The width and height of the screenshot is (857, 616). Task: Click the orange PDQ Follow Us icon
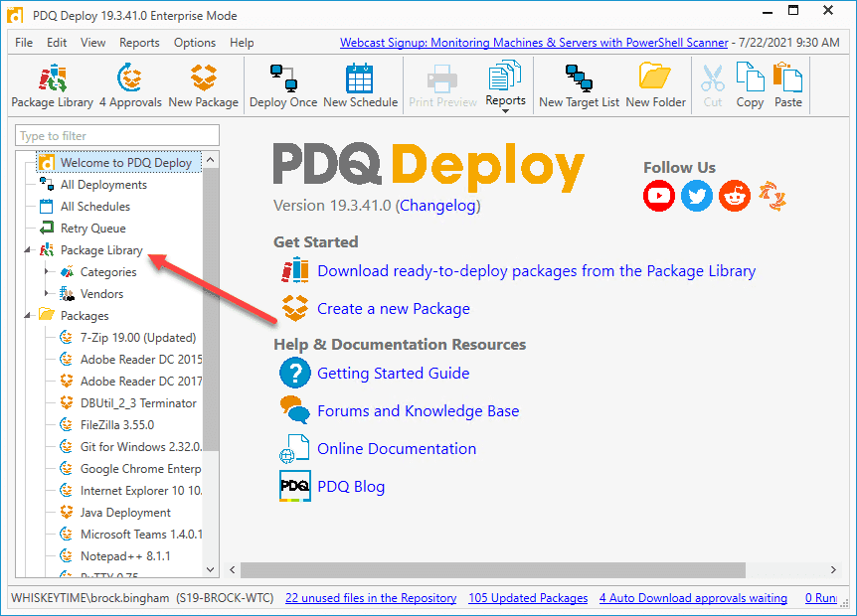pos(772,196)
